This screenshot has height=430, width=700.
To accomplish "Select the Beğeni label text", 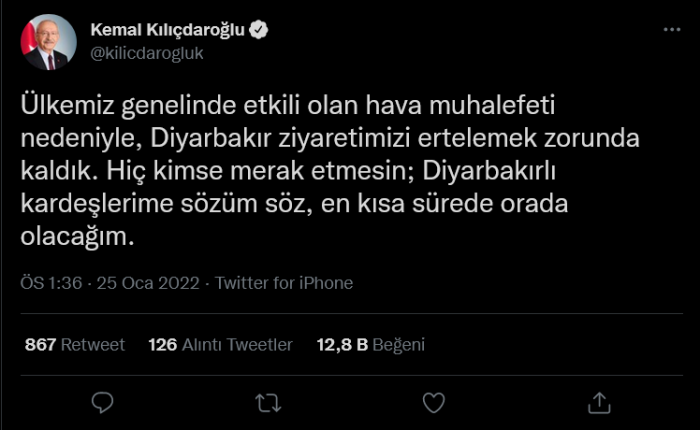I will click(400, 344).
